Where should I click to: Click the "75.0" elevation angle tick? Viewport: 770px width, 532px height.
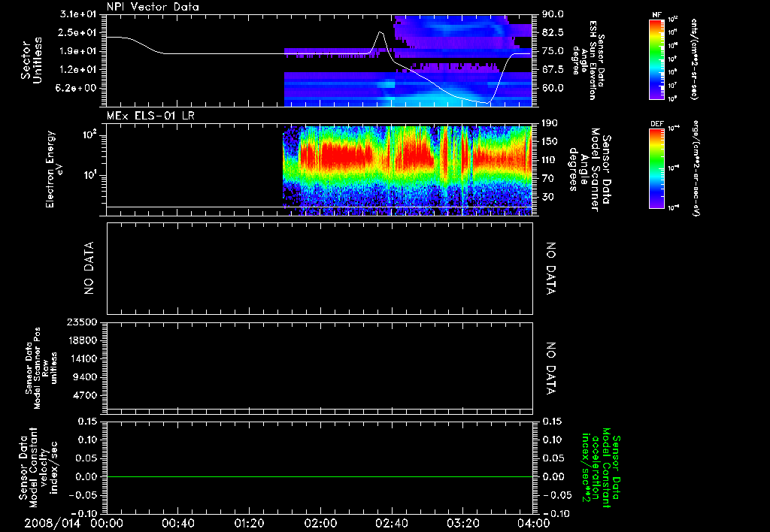pyautogui.click(x=553, y=51)
